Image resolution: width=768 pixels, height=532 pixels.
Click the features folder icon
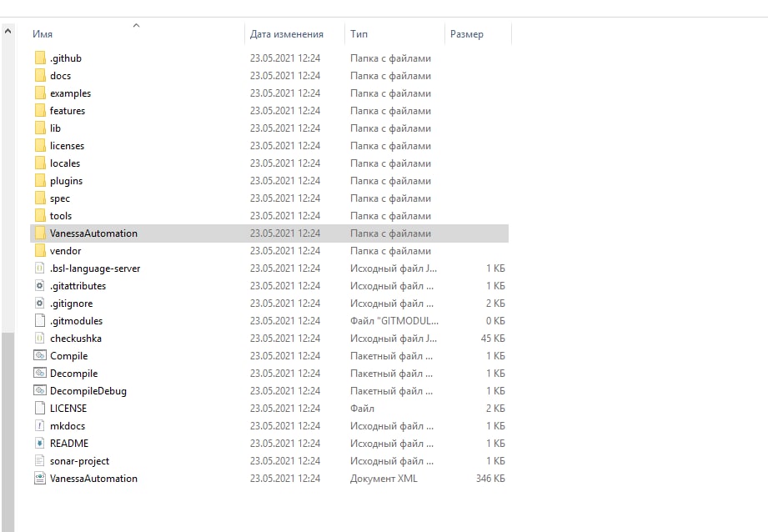[x=40, y=111]
